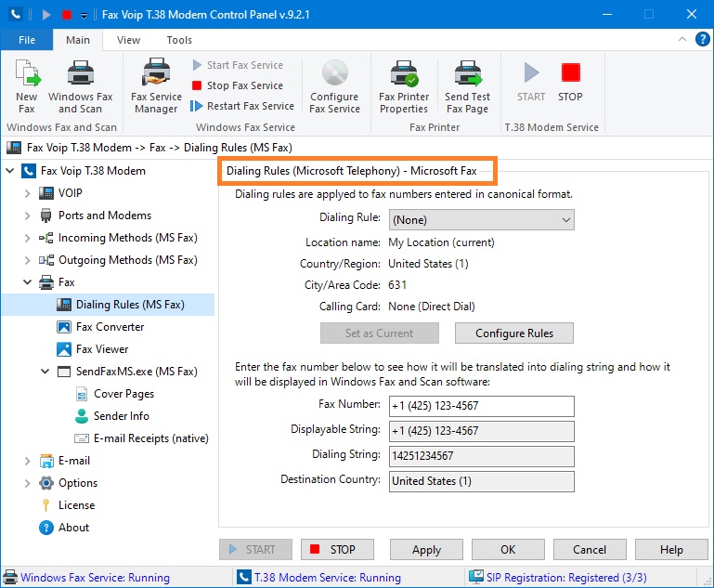Click Restart Fax Service
This screenshot has width=714, height=588.
242,106
